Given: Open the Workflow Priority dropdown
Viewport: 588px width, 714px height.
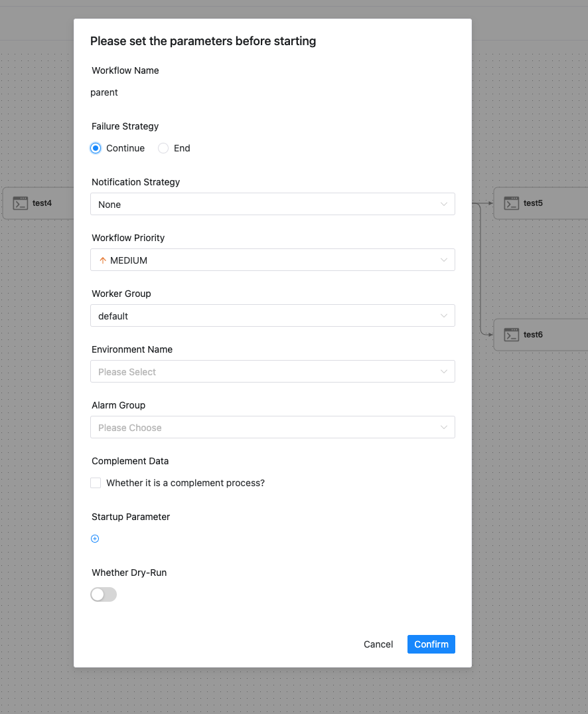Looking at the screenshot, I should [x=272, y=260].
